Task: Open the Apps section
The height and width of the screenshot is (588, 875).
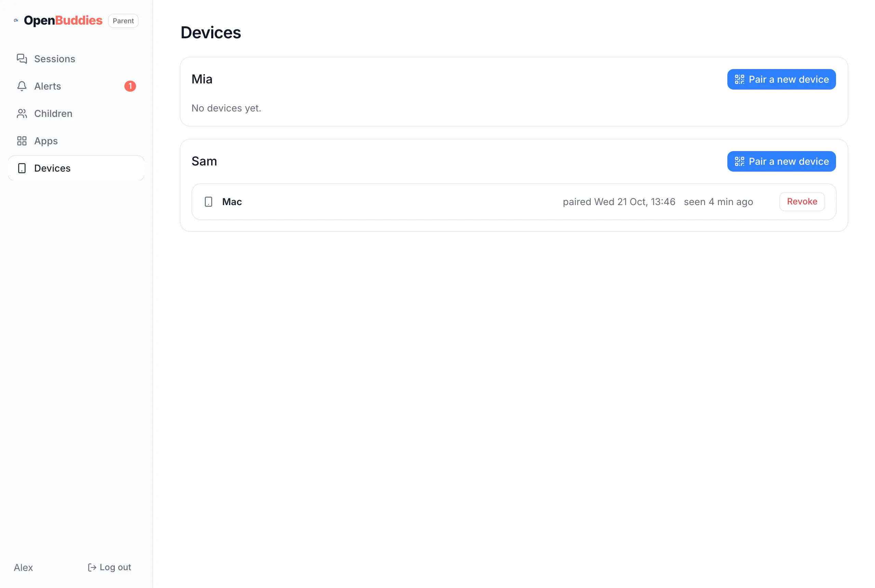Action: [x=76, y=141]
